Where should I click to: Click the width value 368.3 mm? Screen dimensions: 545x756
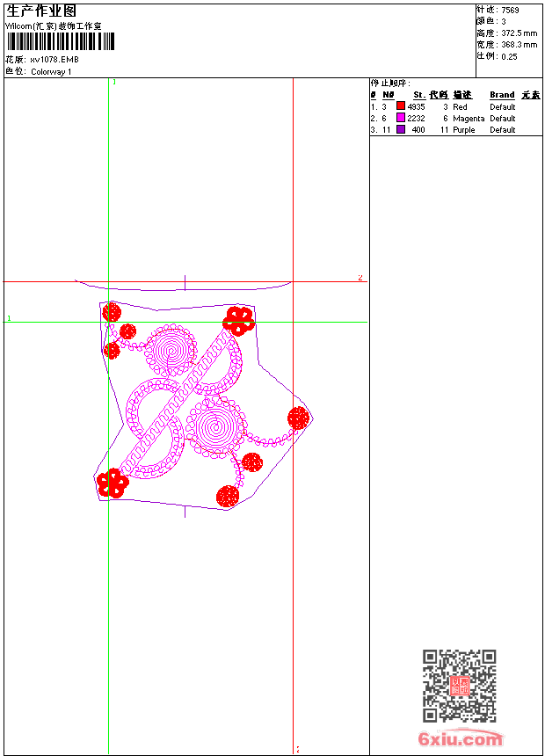(519, 45)
